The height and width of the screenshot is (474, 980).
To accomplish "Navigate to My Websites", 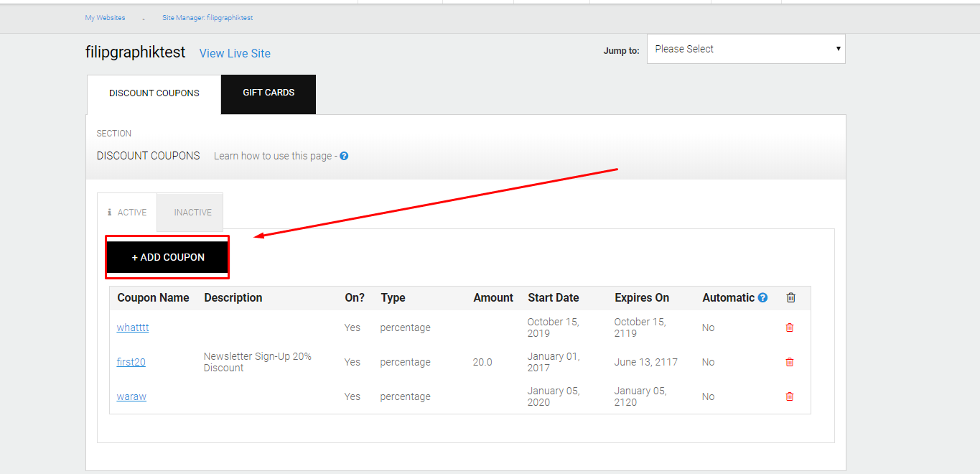I will point(105,17).
